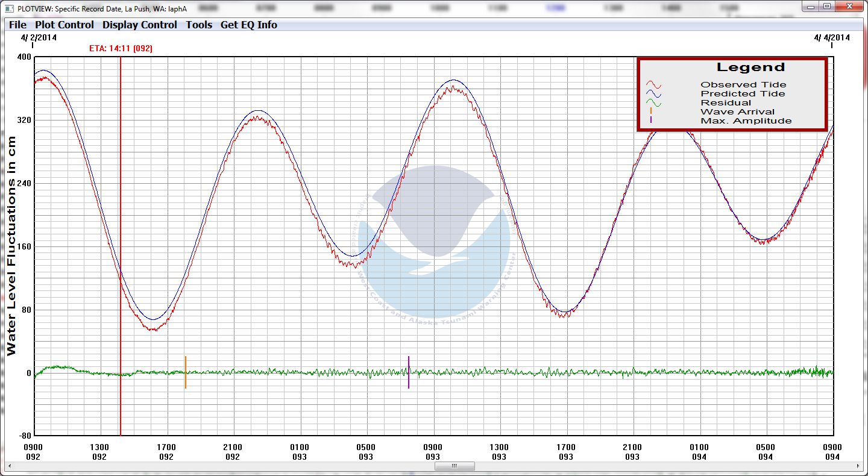Click the blue Predicted Tide legend squiggle
The width and height of the screenshot is (868, 476).
[x=654, y=94]
